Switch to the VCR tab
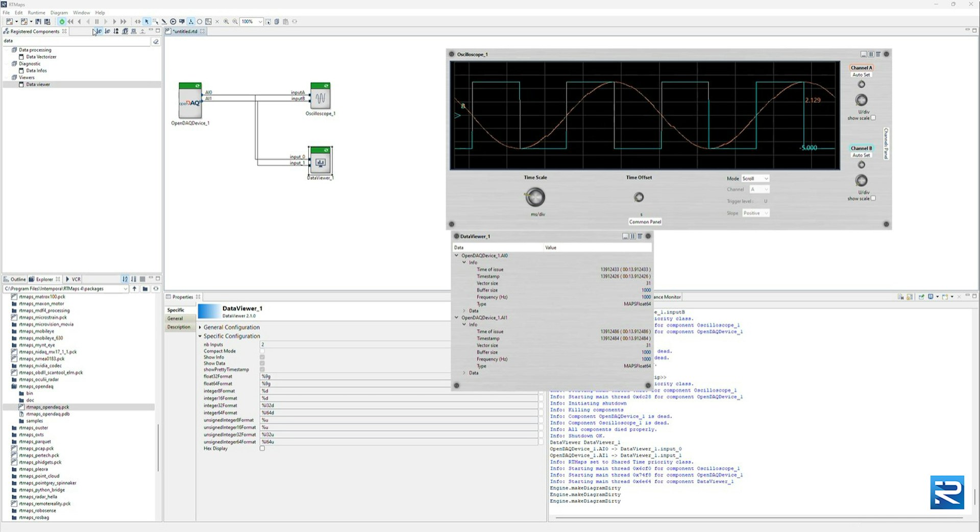Screen dimensions: 980x532 click(x=73, y=279)
